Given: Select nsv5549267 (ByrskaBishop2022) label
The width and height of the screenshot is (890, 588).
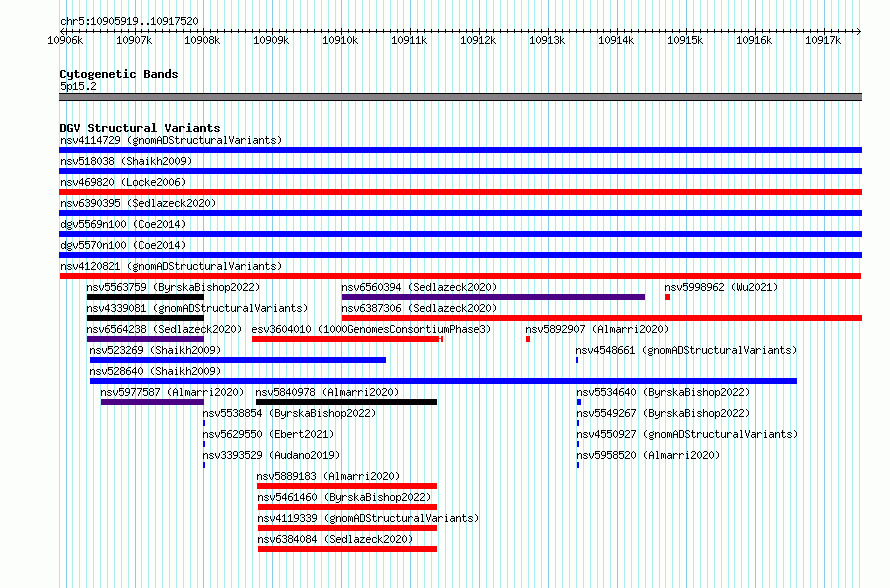Looking at the screenshot, I should tap(663, 413).
